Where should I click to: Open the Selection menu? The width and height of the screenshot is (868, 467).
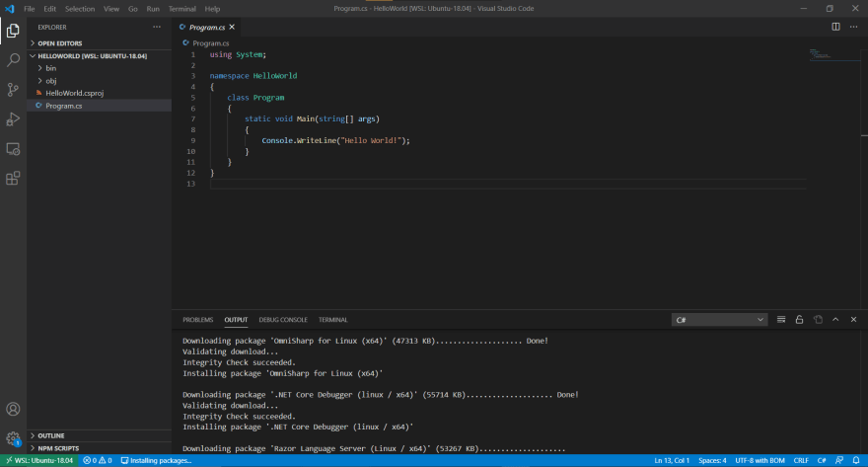[x=80, y=9]
